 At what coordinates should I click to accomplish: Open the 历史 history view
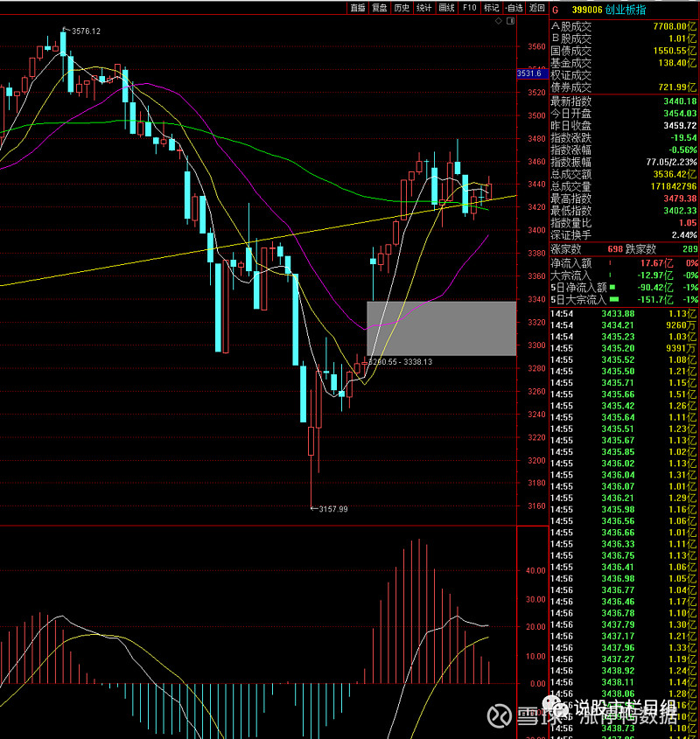pyautogui.click(x=402, y=8)
